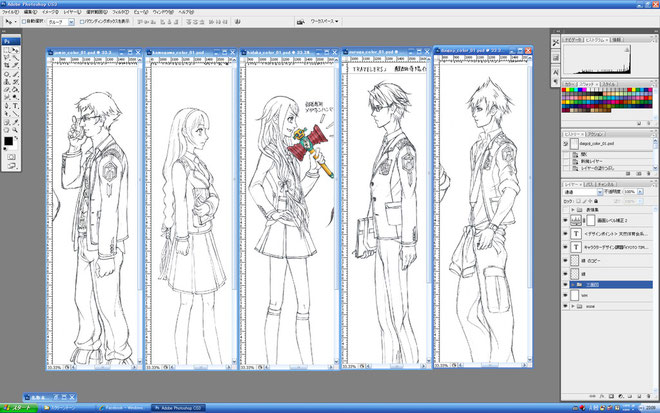Viewport: 660px width, 413px height.
Task: Click the link layers icon in Layers panel
Action: coord(592,396)
